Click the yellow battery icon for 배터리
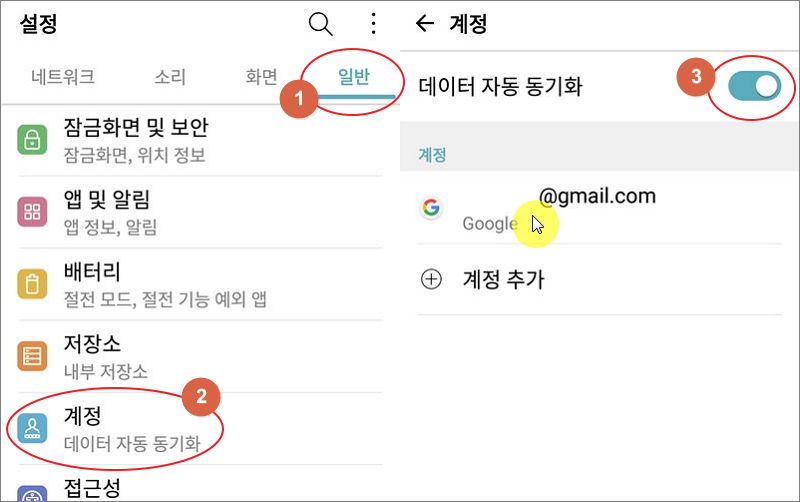The image size is (800, 502). 32,284
